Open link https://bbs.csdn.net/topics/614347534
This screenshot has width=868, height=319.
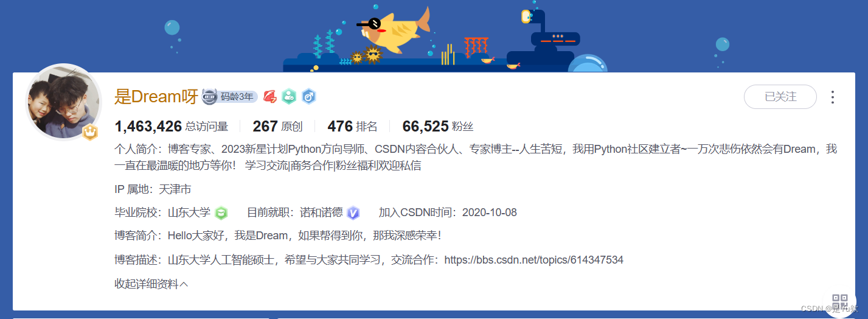(x=533, y=260)
